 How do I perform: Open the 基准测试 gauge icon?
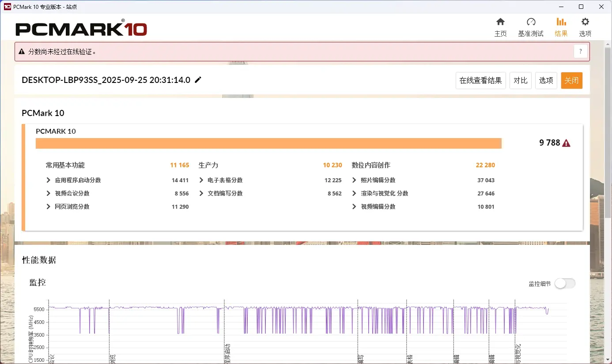(531, 22)
